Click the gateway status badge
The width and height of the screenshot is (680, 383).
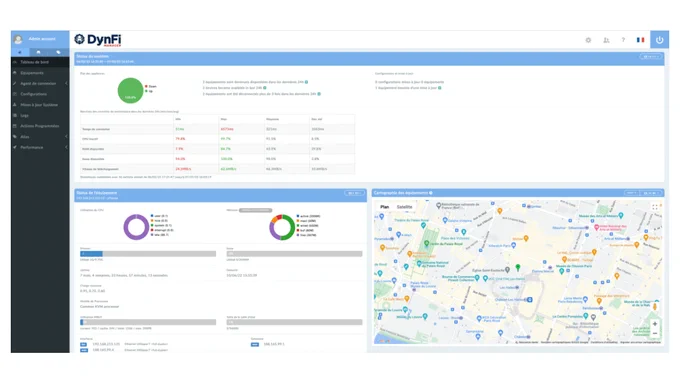255,344
